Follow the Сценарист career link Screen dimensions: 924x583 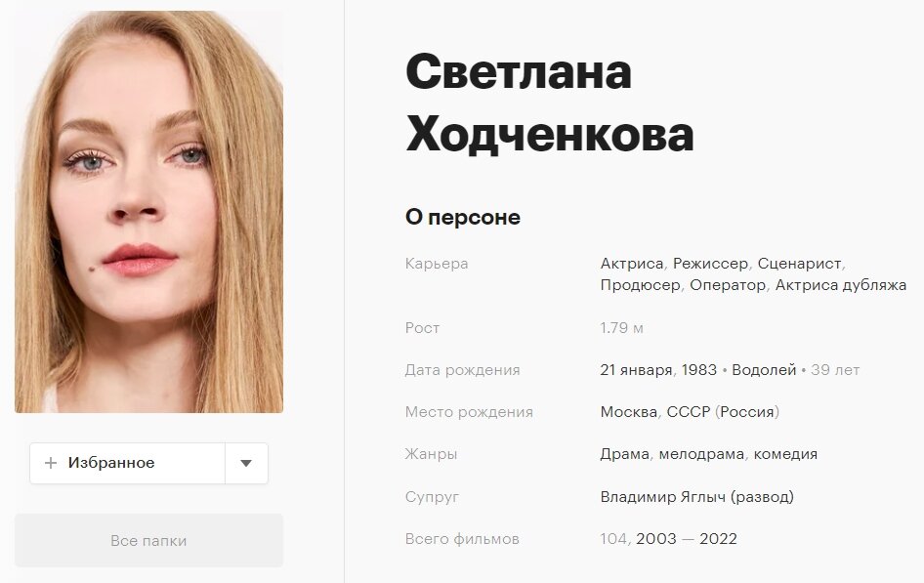tap(800, 264)
